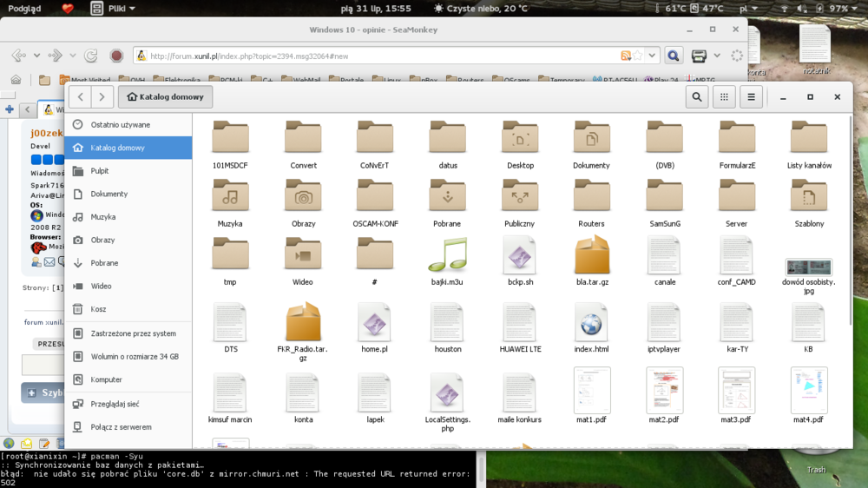Switch file view with grid icon

tap(724, 97)
